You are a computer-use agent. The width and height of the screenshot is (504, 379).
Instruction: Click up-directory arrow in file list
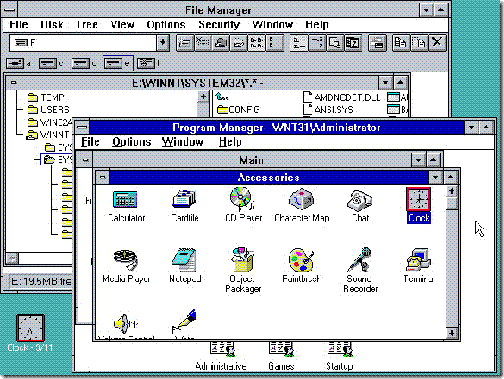point(222,97)
